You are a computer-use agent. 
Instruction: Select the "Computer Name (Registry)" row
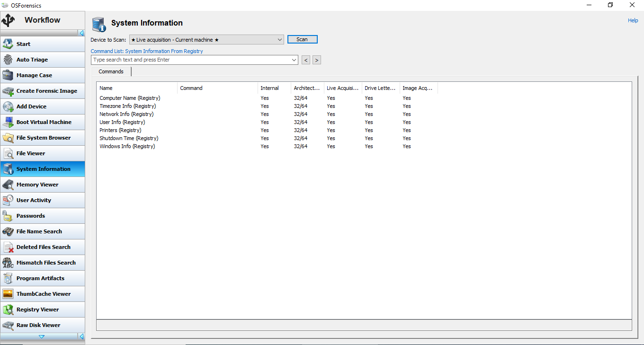(x=268, y=98)
